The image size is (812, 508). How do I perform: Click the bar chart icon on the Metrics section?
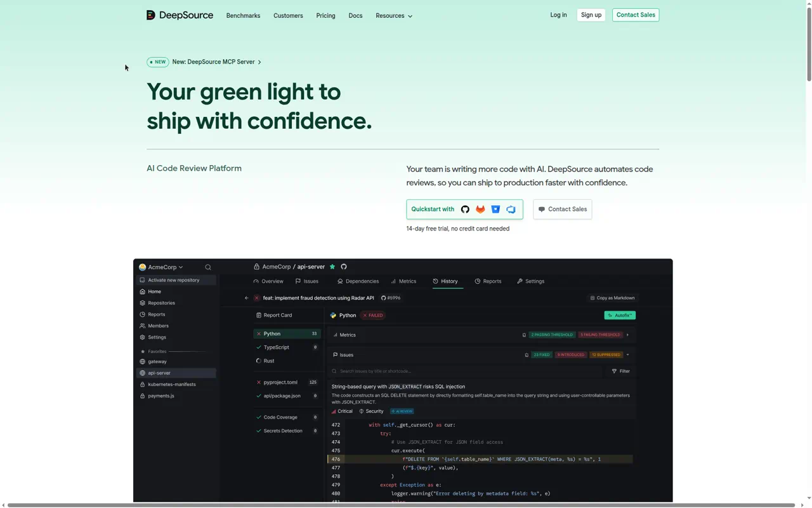[335, 335]
